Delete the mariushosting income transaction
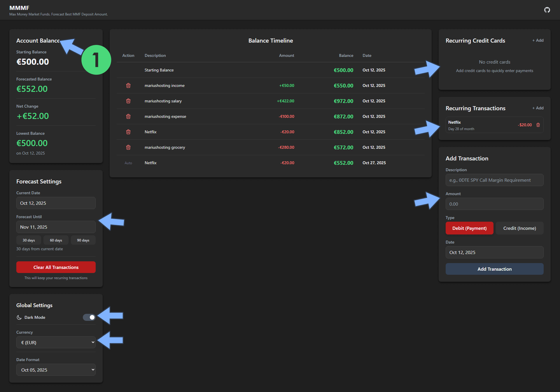Screen dimensions: 560x392 [128, 85]
